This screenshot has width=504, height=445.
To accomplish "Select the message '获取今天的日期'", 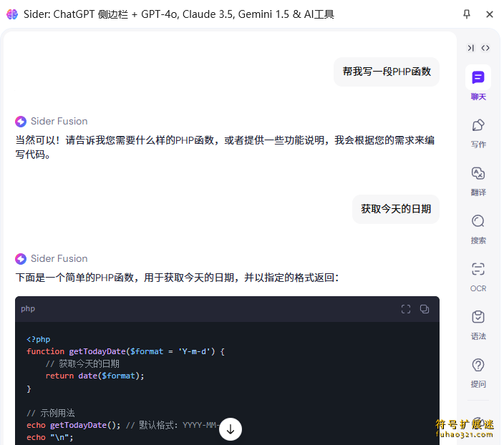I will point(396,209).
